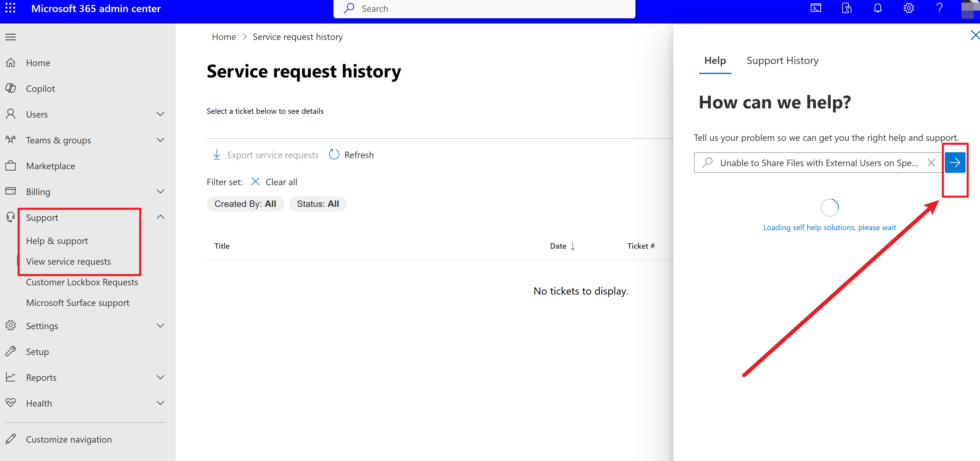The width and height of the screenshot is (980, 461).
Task: Select the Help tab
Action: [715, 60]
